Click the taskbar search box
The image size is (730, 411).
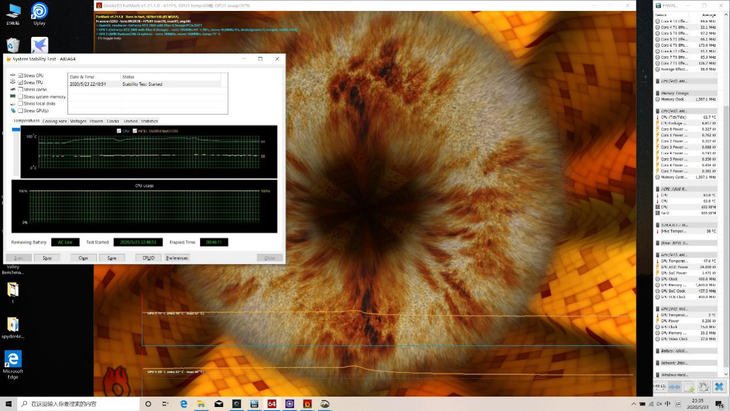tap(75, 404)
